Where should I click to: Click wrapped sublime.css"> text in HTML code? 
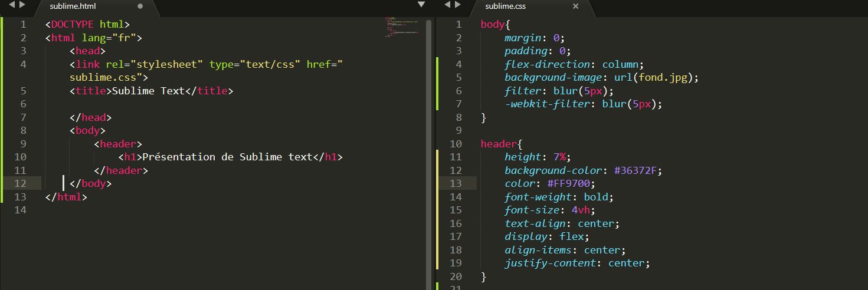pyautogui.click(x=109, y=78)
